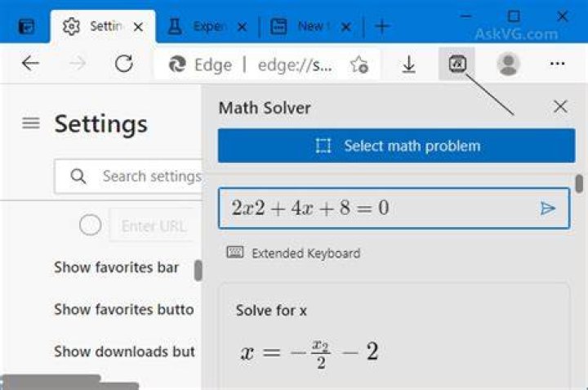Switch to the New tab
Image resolution: width=588 pixels, height=390 pixels.
pyautogui.click(x=311, y=26)
